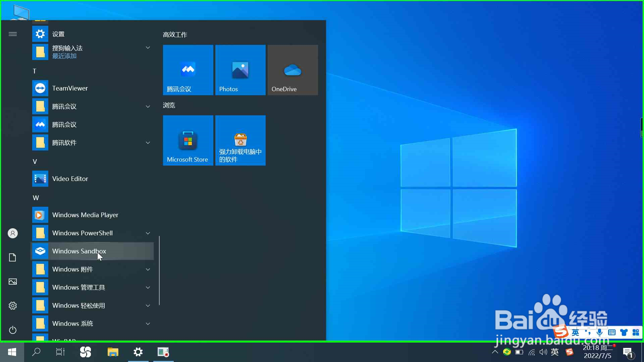Screen dimensions: 644x362
Task: Open Windows Sandbox from the app list
Action: (x=92, y=251)
